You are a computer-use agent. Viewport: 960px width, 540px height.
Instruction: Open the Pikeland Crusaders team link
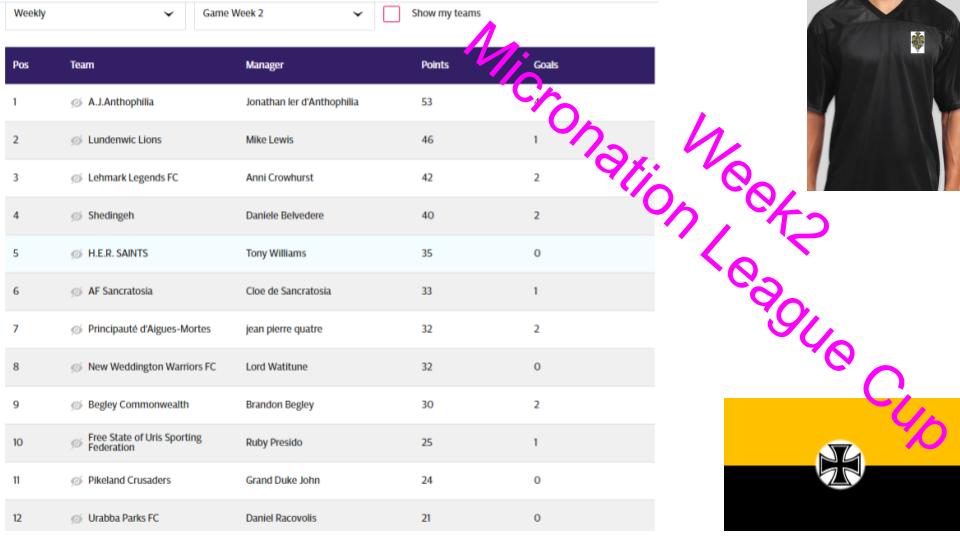[x=129, y=480]
